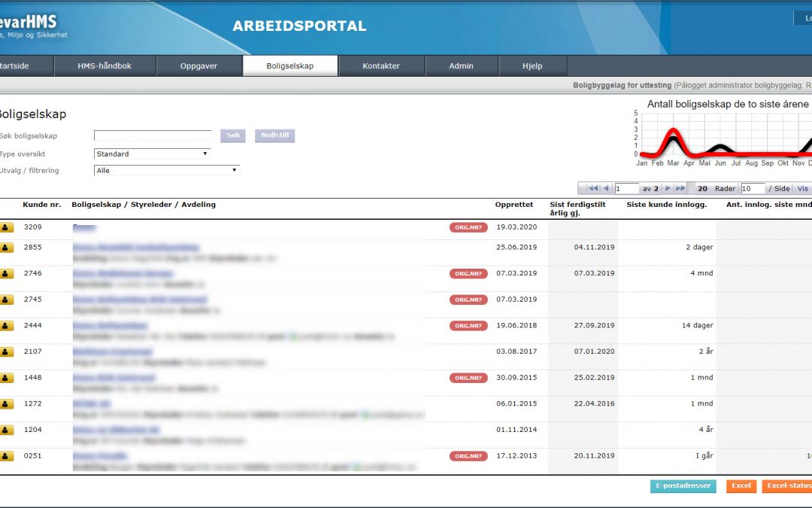Open the Kontakter tab

[381, 66]
